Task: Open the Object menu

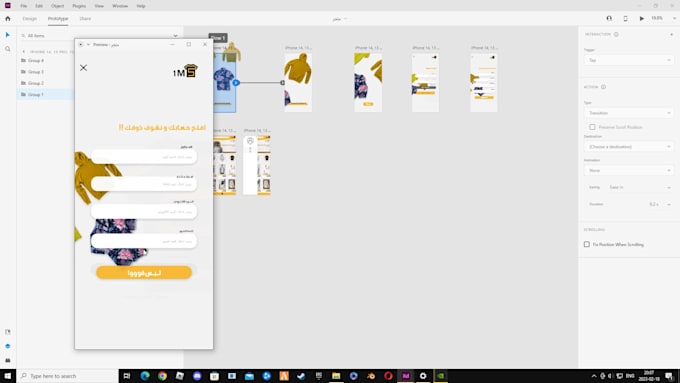Action: coord(57,6)
